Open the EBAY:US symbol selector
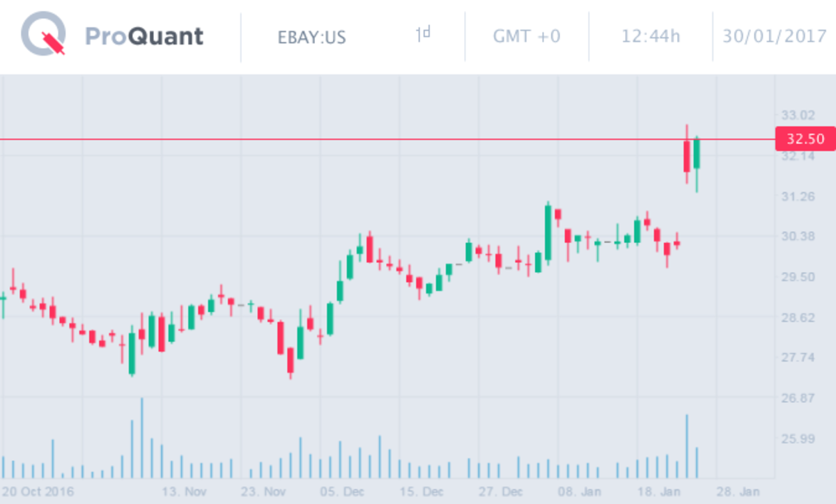The height and width of the screenshot is (504, 836). [x=311, y=36]
